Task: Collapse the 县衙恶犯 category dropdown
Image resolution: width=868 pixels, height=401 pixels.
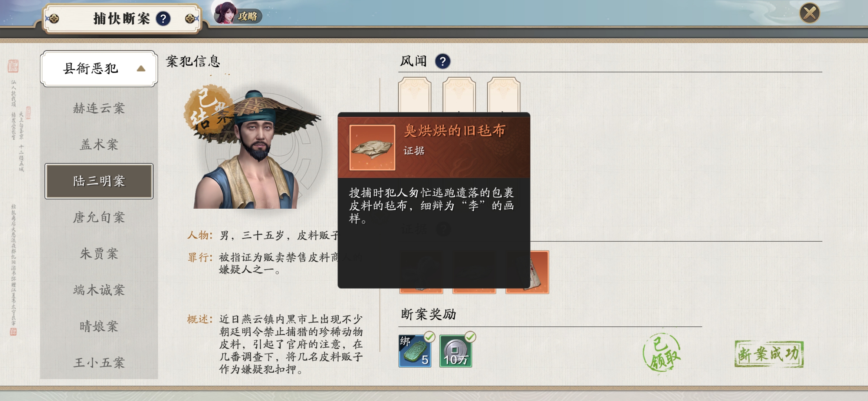Action: pos(99,69)
